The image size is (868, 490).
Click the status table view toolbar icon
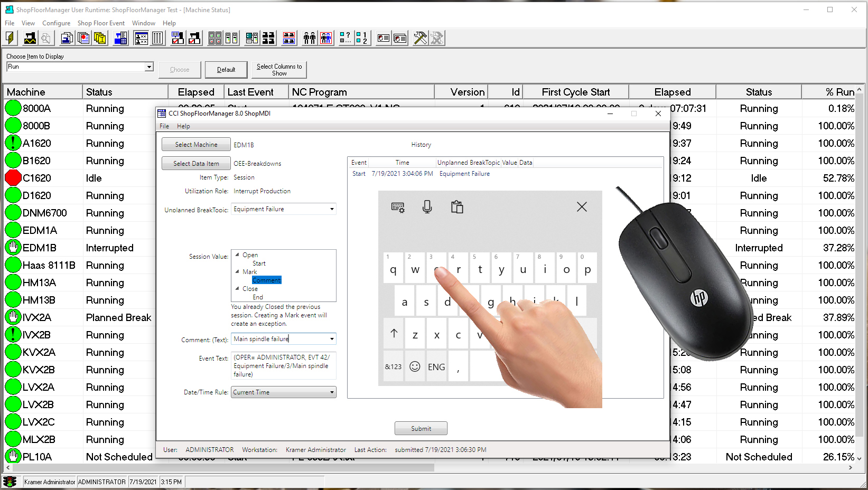click(141, 38)
